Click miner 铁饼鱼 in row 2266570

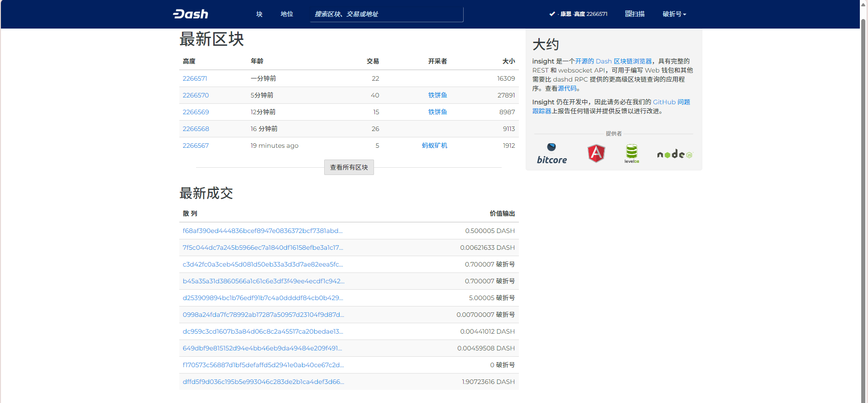[437, 95]
